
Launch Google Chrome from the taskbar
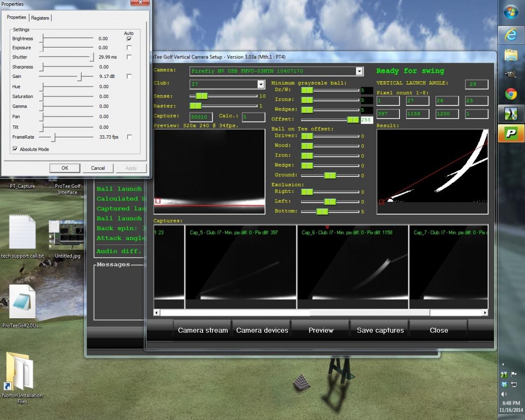click(511, 94)
